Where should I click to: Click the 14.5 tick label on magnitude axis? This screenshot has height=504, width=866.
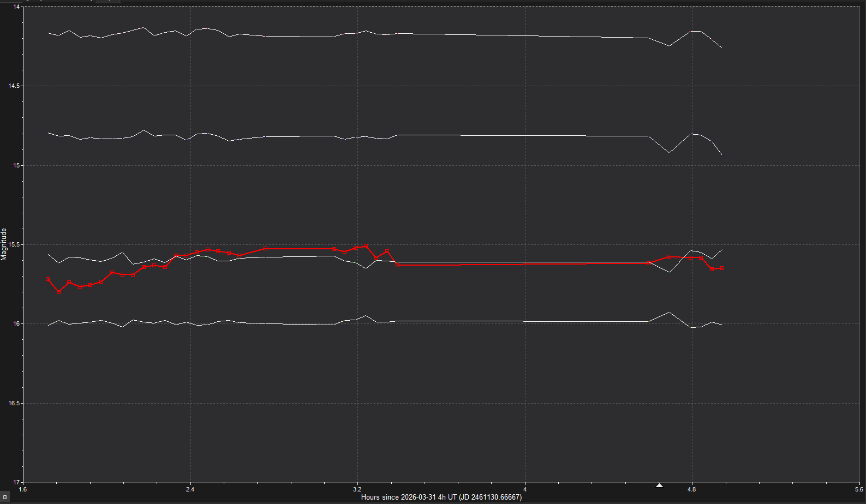(x=14, y=86)
